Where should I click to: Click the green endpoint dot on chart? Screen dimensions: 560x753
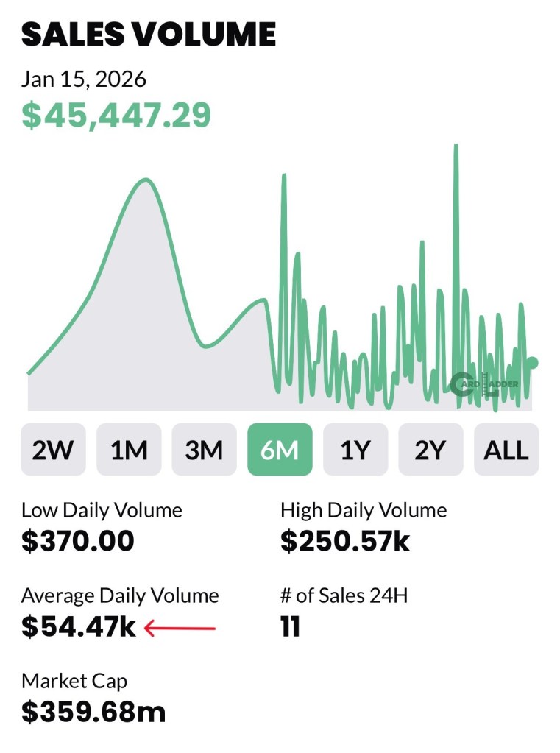point(533,362)
